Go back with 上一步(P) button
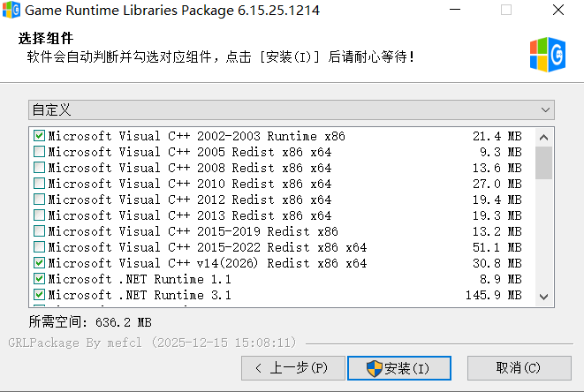 tap(293, 368)
